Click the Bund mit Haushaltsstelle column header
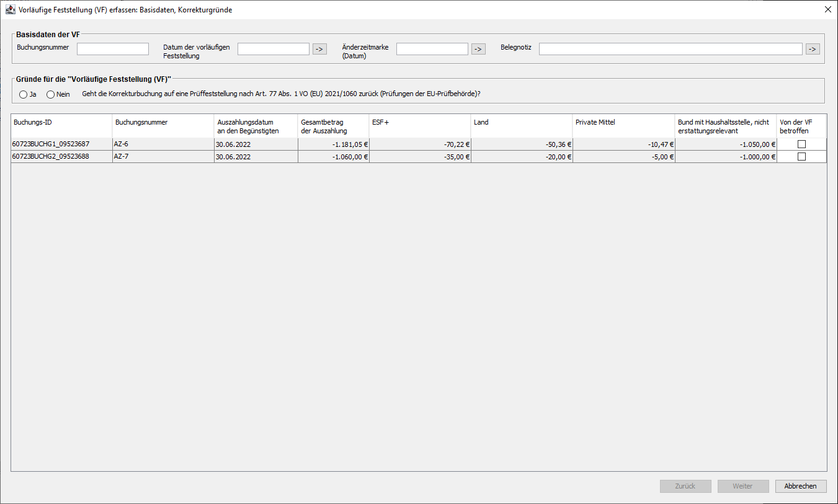The width and height of the screenshot is (838, 504). [726, 126]
